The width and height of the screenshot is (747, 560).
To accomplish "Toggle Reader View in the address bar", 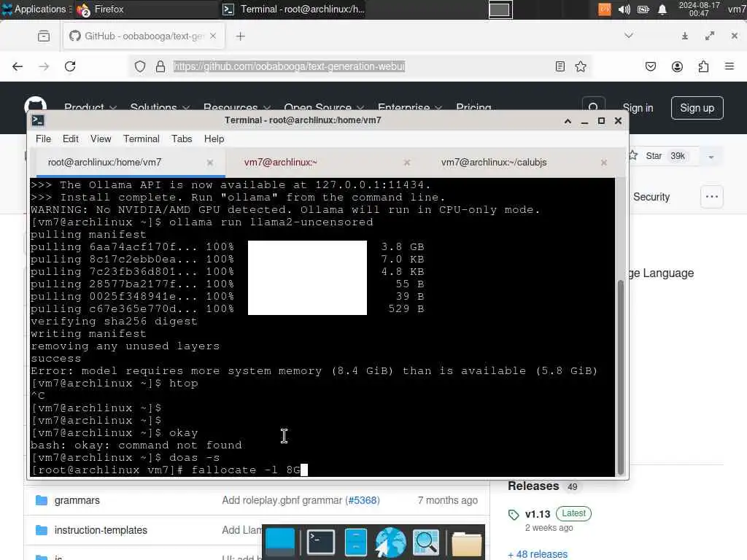I will tap(560, 66).
